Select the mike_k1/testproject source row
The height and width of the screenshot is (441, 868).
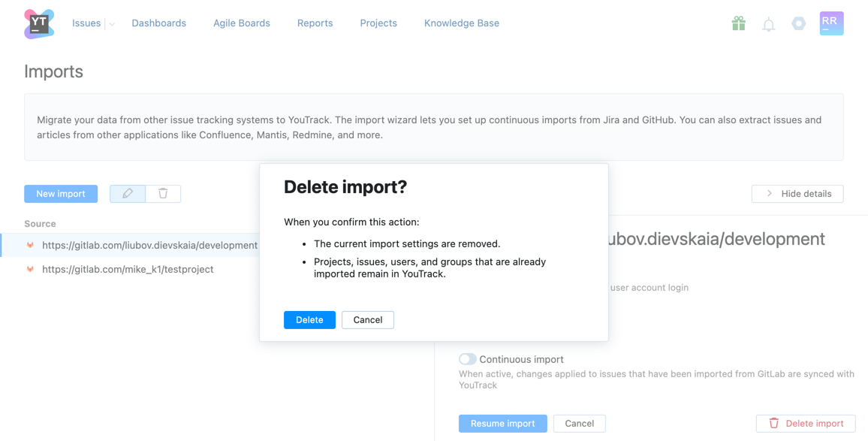[128, 269]
